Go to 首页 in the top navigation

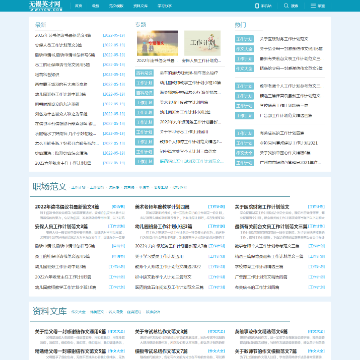[78, 6]
